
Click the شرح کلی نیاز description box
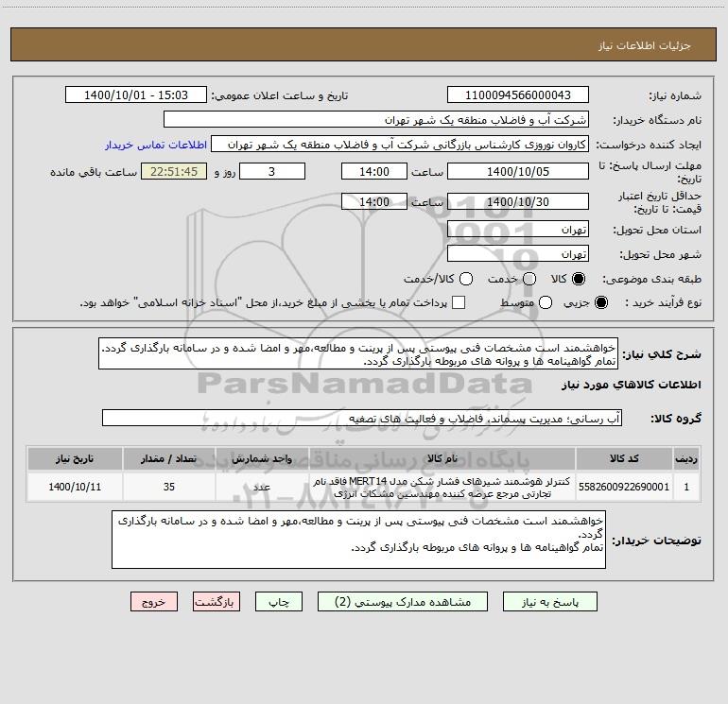[358, 353]
